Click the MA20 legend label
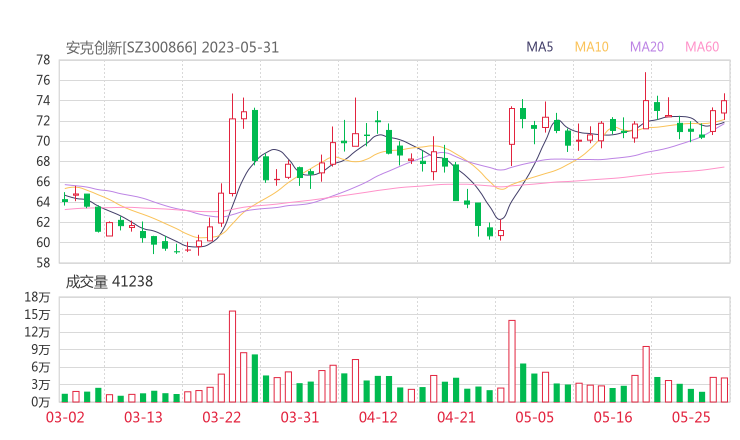This screenshot has width=740, height=440. pyautogui.click(x=647, y=47)
